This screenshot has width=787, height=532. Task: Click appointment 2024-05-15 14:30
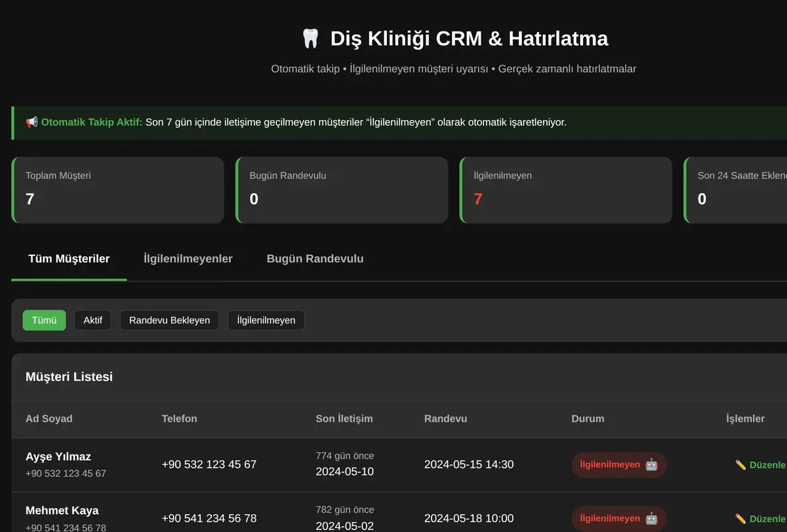coord(469,464)
